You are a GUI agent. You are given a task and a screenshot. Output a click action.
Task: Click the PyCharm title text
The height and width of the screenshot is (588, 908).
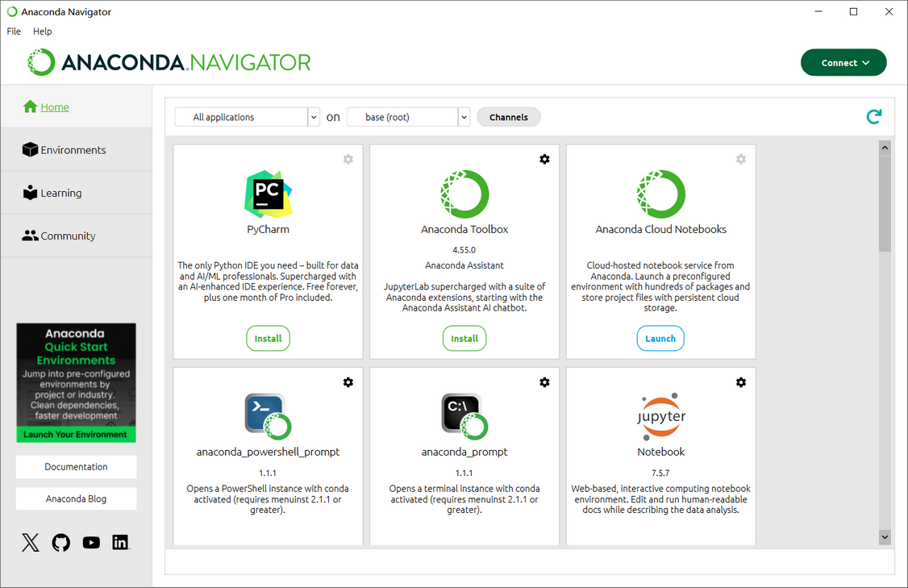click(268, 229)
